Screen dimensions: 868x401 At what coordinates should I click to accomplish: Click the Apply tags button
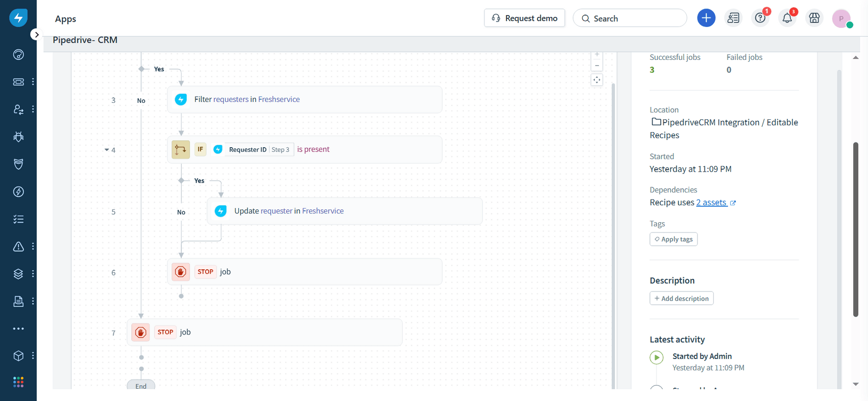(674, 239)
